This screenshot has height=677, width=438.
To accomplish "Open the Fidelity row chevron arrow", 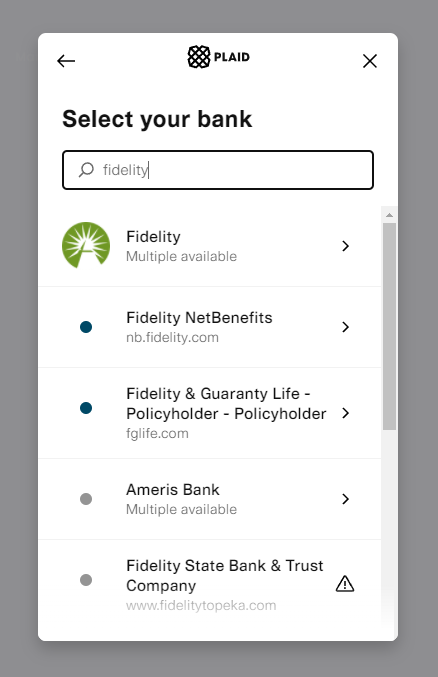I will click(x=345, y=246).
